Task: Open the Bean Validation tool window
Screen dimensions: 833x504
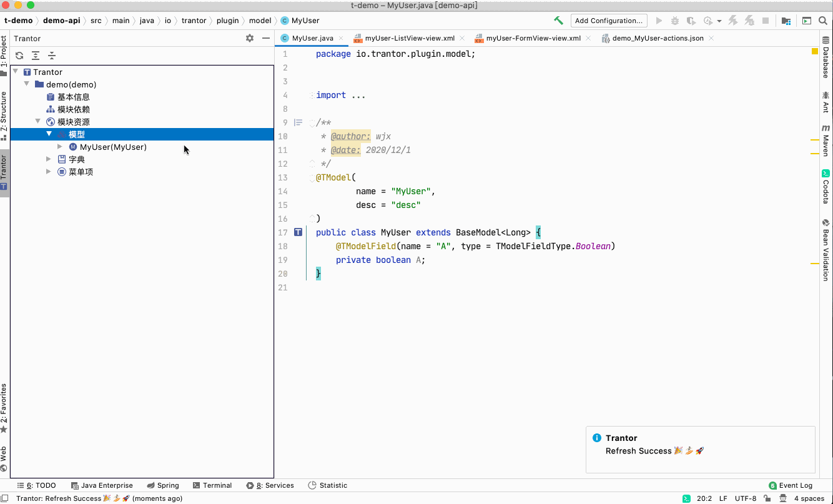Action: tap(826, 249)
